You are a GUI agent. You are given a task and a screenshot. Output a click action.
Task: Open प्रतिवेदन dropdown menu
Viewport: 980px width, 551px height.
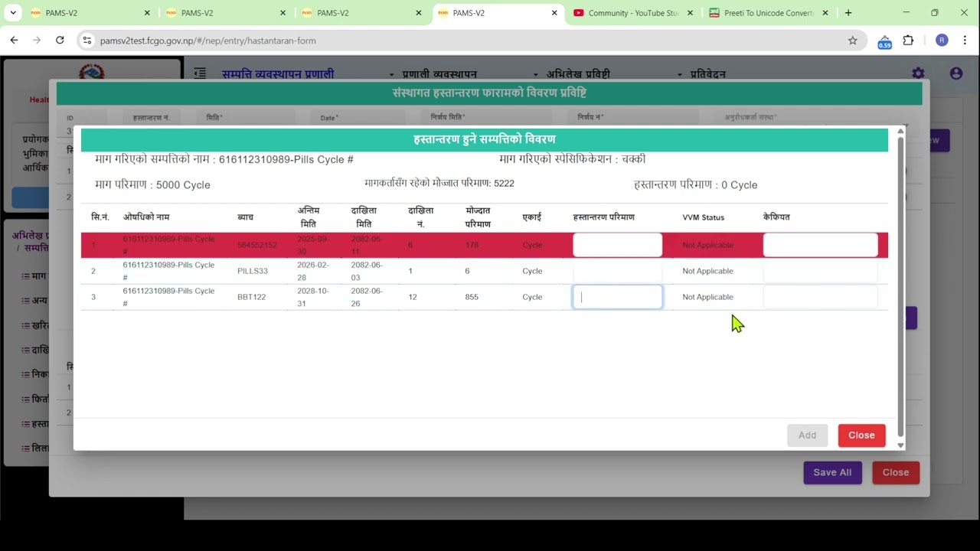701,74
